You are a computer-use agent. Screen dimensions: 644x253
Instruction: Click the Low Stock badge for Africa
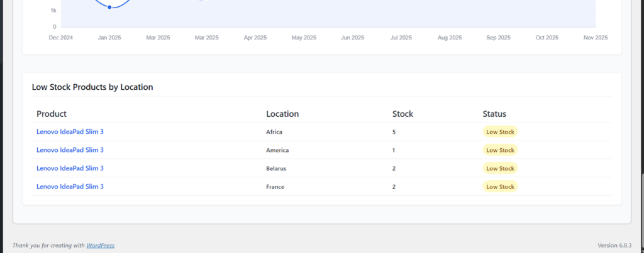point(500,132)
